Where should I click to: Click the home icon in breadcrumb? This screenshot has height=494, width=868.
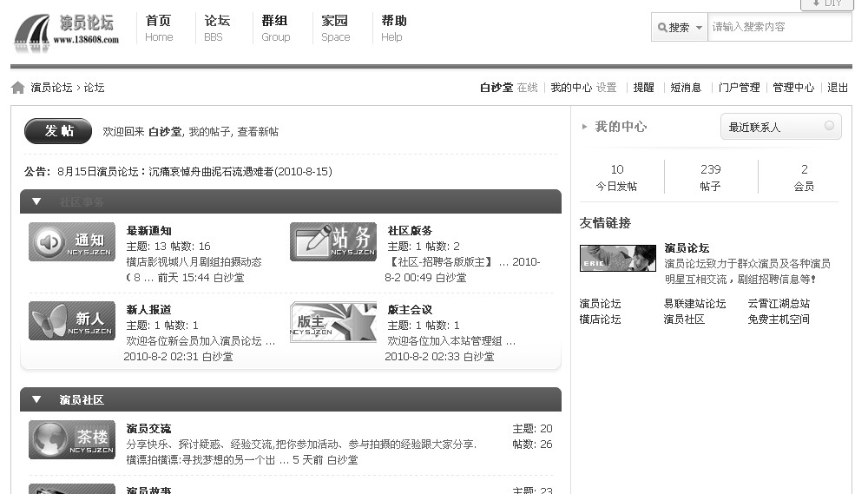pyautogui.click(x=17, y=88)
